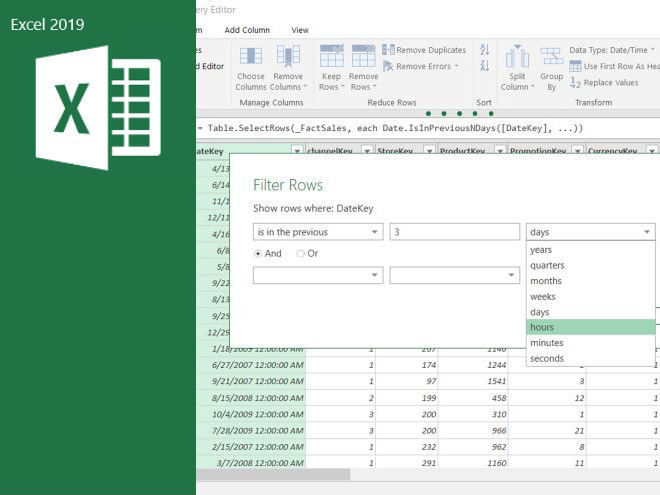Viewport: 660px width, 495px height.
Task: Click the Choose Columns icon
Action: point(250,57)
